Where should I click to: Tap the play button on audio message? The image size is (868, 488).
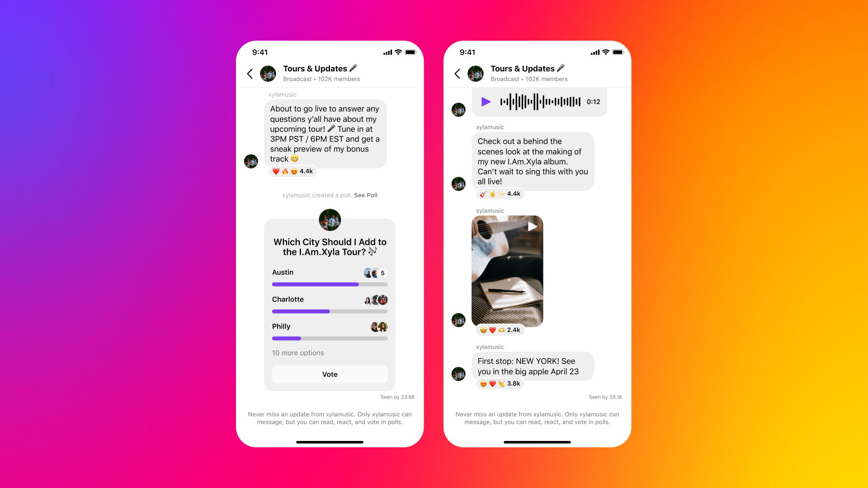click(x=486, y=101)
